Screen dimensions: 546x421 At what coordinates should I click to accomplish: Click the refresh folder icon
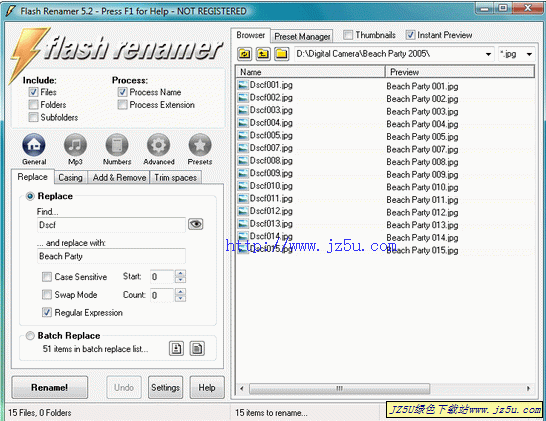click(x=245, y=54)
